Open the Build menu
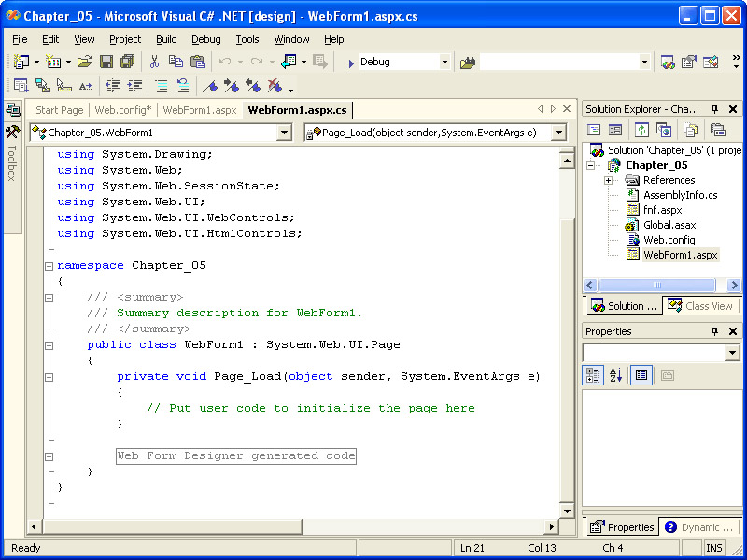 pos(166,39)
